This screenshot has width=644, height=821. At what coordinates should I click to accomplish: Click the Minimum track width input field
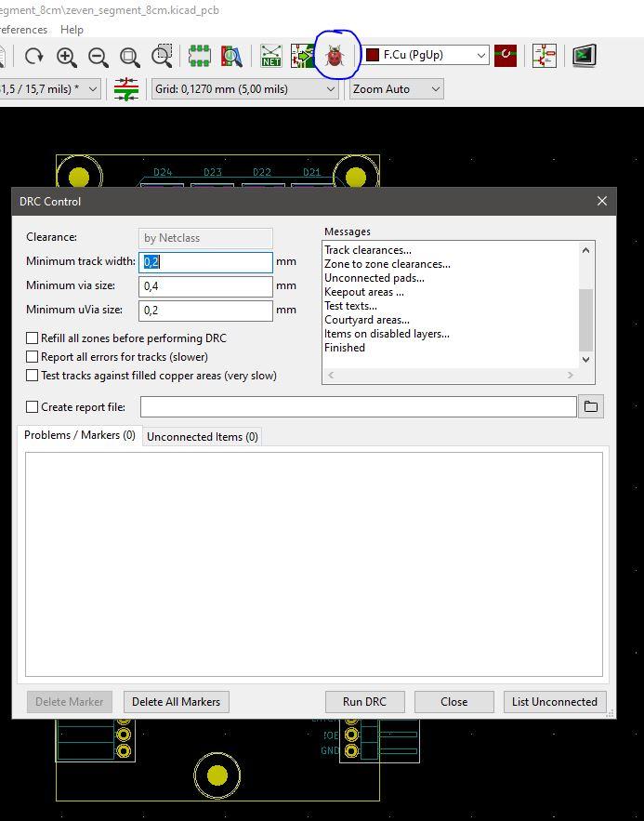click(x=205, y=262)
